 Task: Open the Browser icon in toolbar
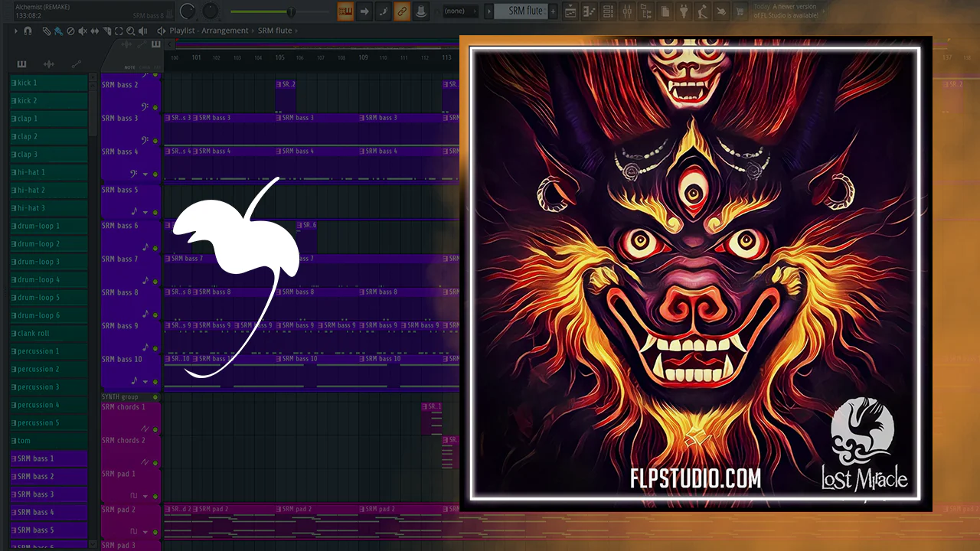(645, 11)
